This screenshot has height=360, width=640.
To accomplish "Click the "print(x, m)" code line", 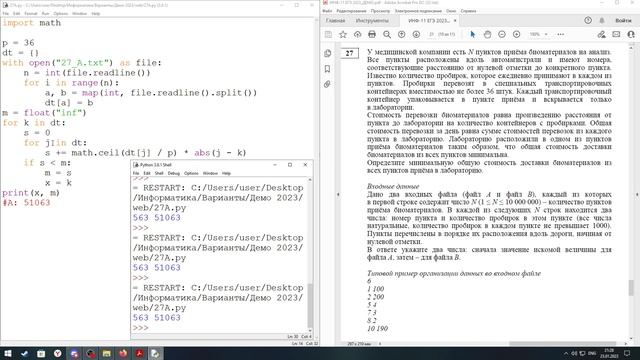I will coord(31,193).
